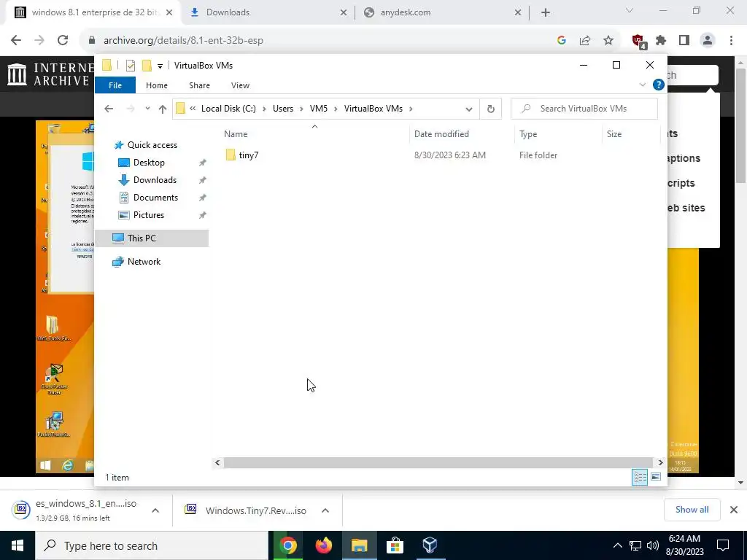Click the Explorer up-one-level arrow
The image size is (747, 560).
pyautogui.click(x=163, y=109)
